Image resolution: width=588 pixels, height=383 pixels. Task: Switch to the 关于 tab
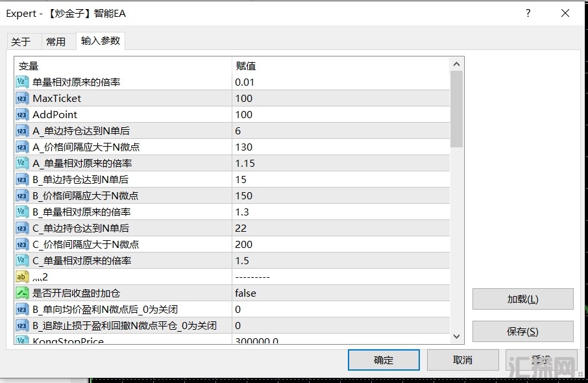coord(21,42)
